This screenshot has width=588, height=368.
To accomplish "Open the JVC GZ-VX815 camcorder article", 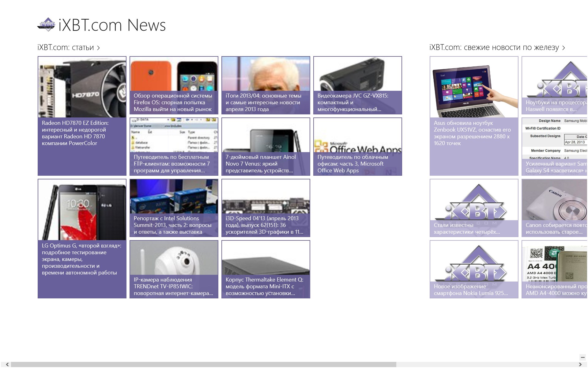I will point(358,85).
